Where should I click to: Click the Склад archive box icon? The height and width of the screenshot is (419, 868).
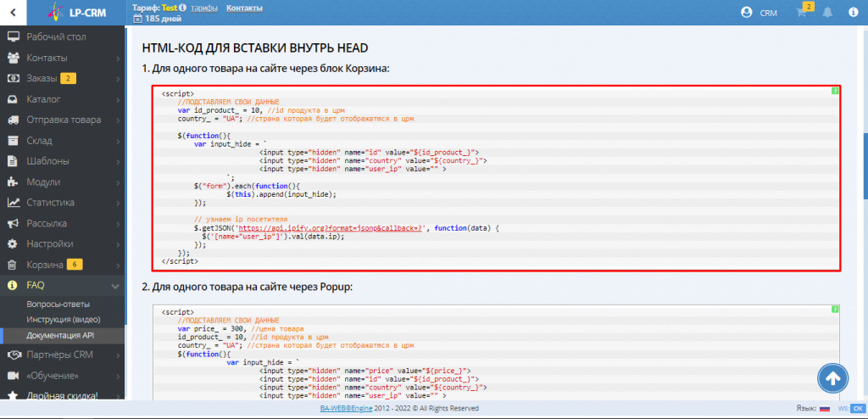coord(14,141)
